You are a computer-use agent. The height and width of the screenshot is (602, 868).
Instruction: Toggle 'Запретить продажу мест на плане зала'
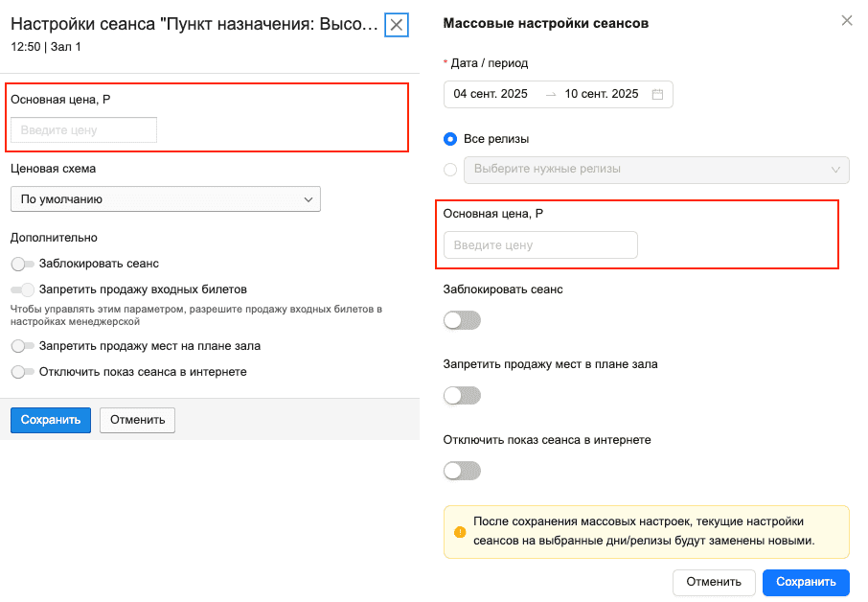tap(22, 346)
